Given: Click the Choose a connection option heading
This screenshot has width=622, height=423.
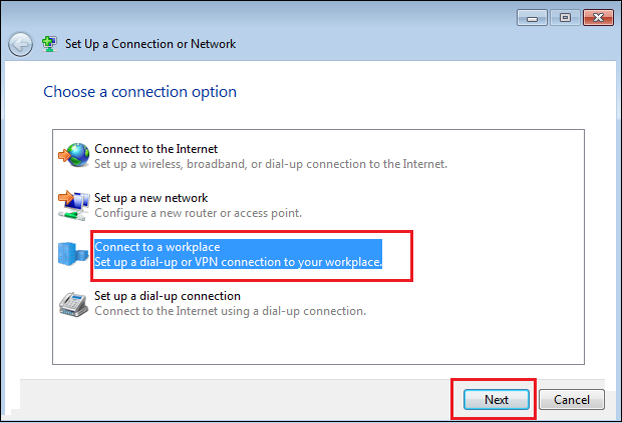Looking at the screenshot, I should pyautogui.click(x=140, y=92).
